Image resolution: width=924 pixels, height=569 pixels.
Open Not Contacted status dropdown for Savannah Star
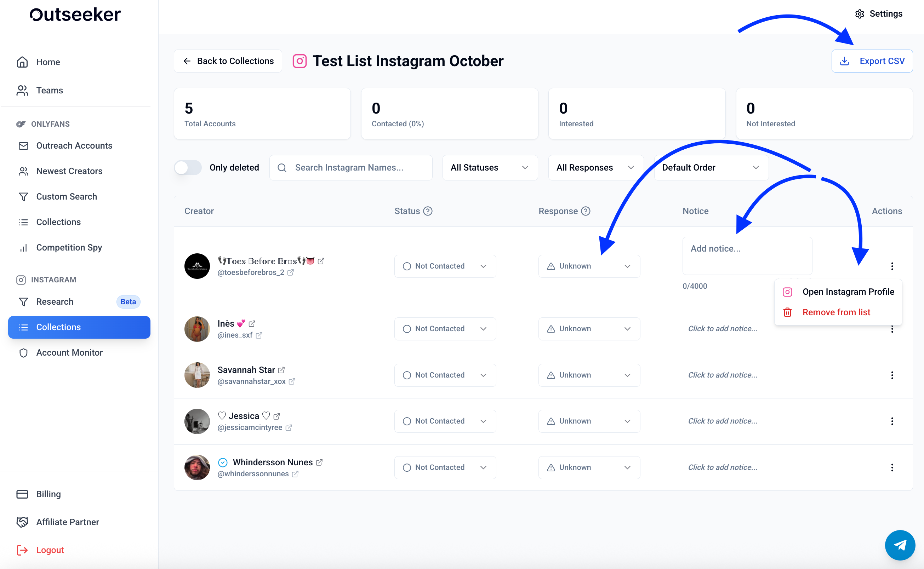tap(445, 375)
